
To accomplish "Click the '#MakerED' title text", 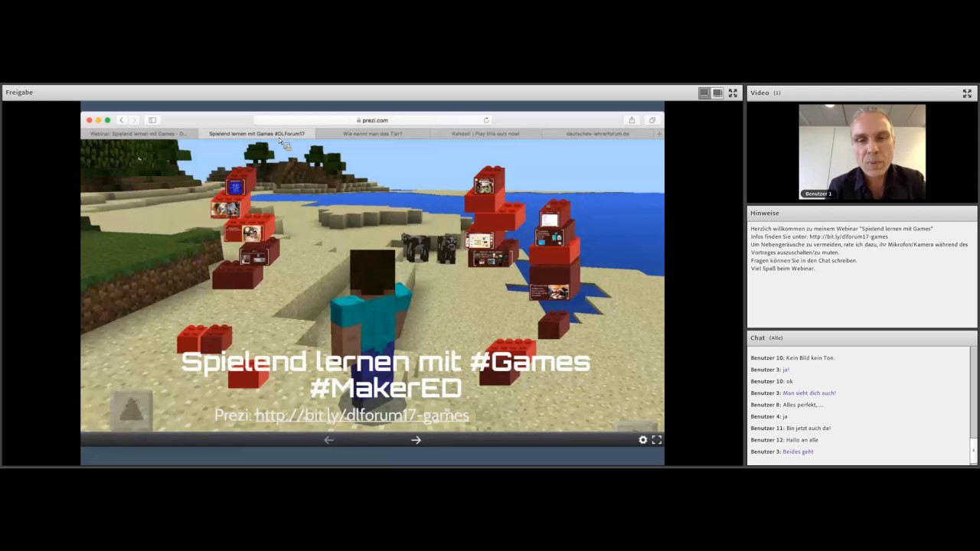I will click(x=385, y=388).
